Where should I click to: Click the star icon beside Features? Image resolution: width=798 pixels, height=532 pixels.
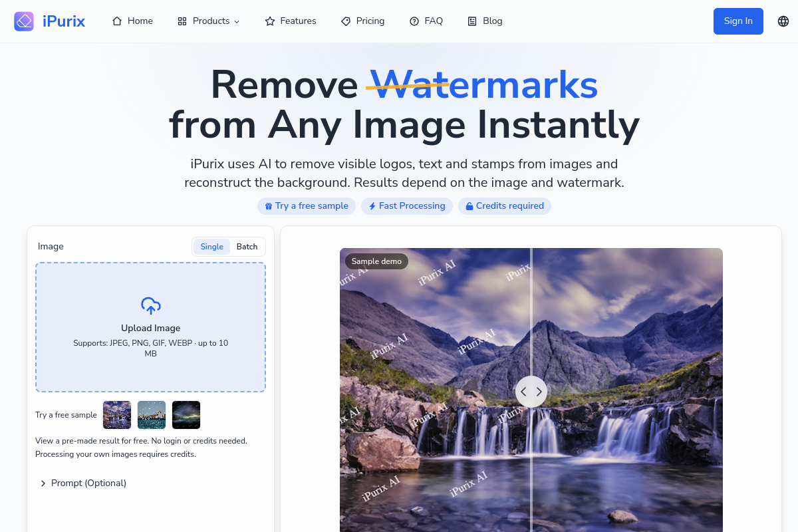(x=270, y=21)
